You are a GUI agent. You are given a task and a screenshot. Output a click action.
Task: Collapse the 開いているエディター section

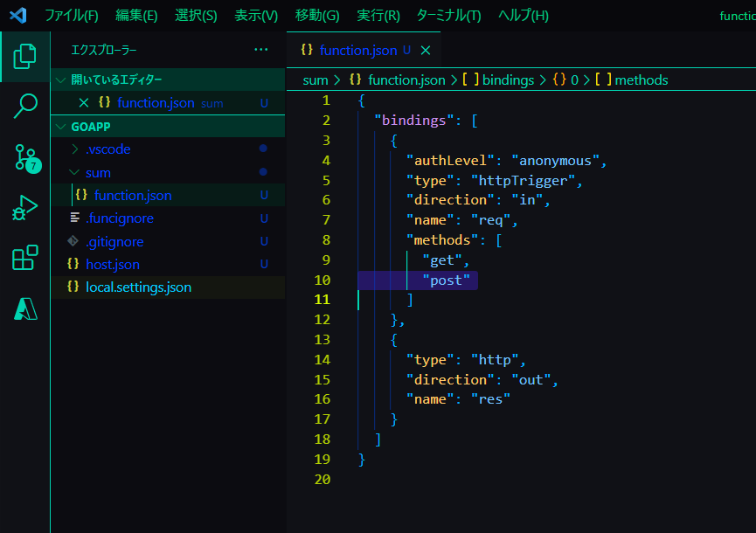click(168, 80)
